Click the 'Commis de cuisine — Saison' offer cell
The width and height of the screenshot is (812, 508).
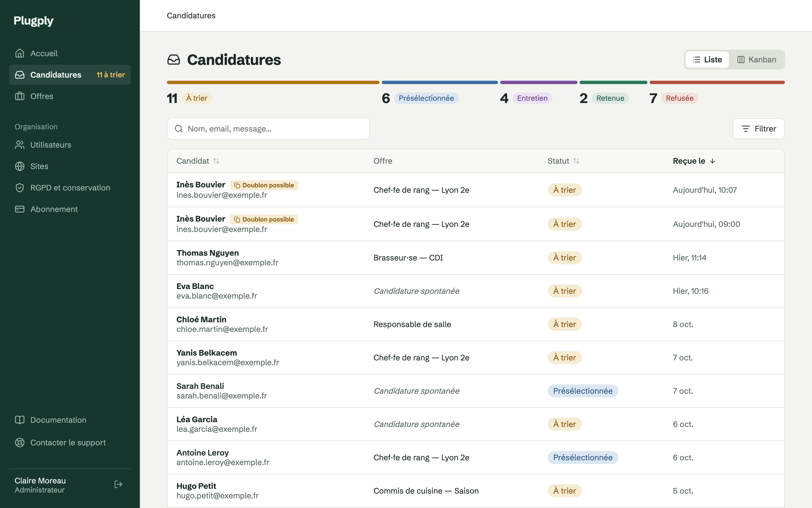click(426, 491)
